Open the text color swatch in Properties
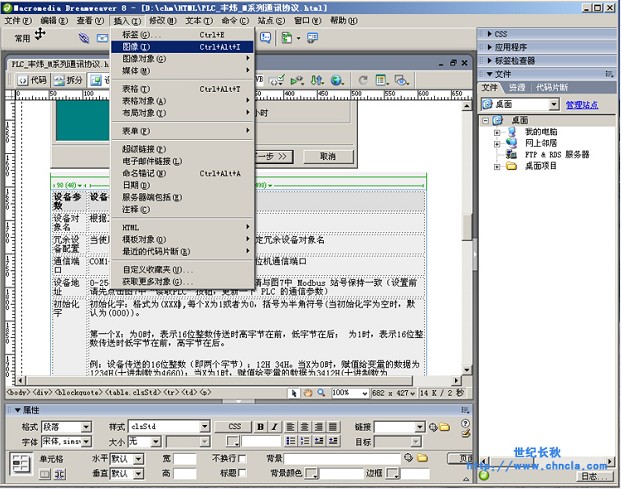The width and height of the screenshot is (621, 489). pos(233,441)
